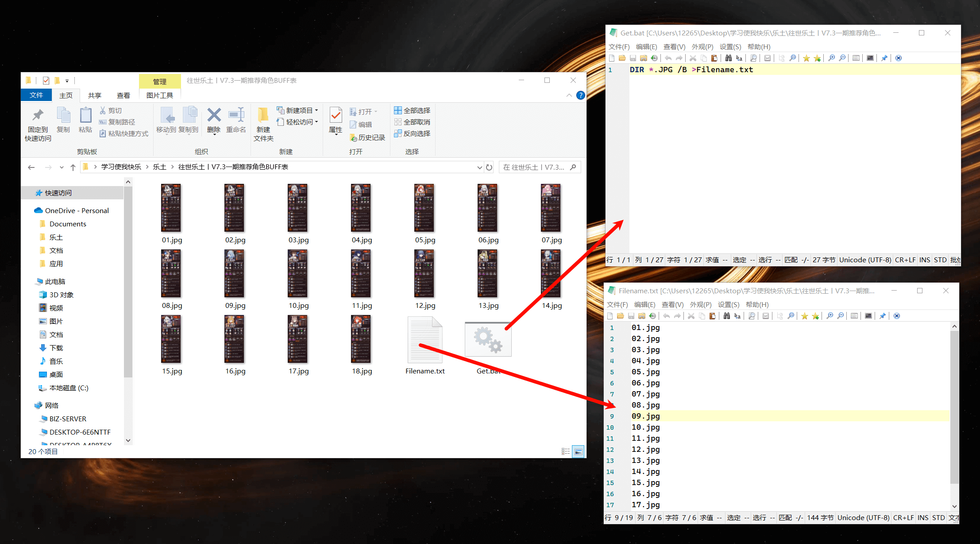Open the Share (共享) ribbon tab
980x544 pixels.
coord(94,95)
